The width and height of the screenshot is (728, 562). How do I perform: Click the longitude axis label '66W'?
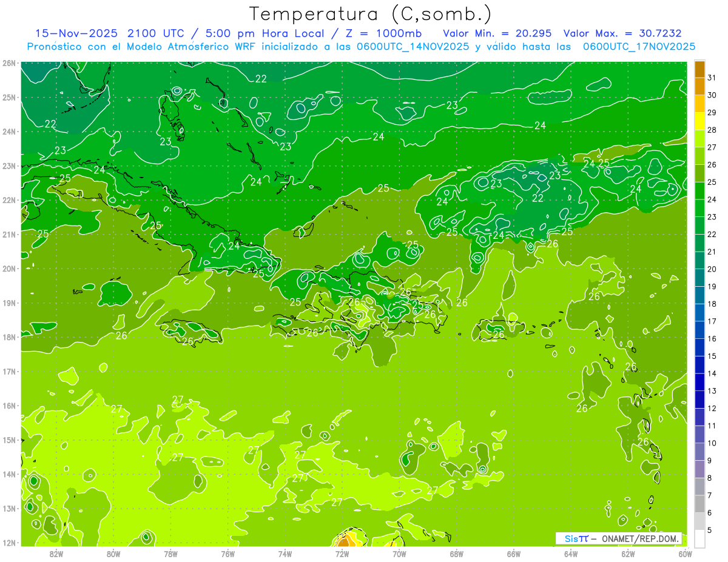514,554
